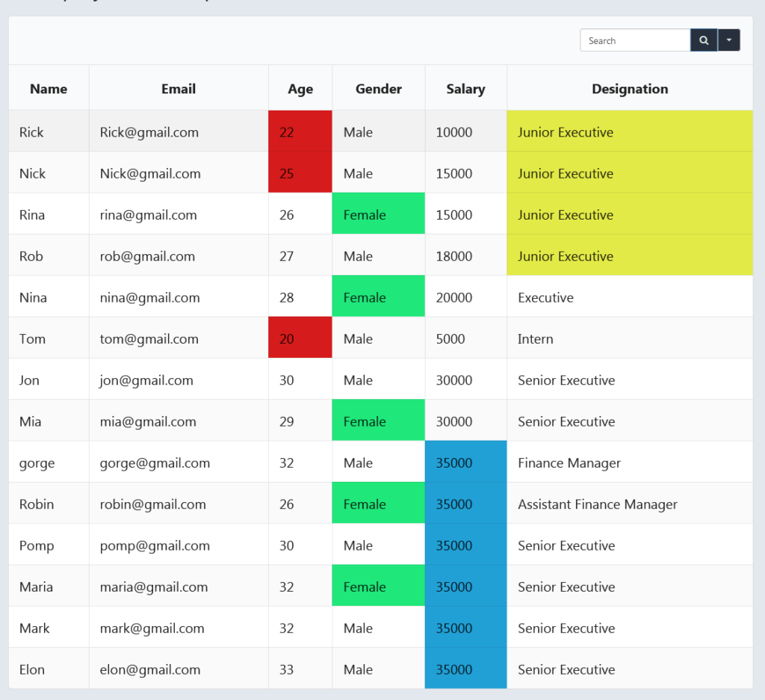This screenshot has width=765, height=700.
Task: Sort the table by the Email header
Action: coord(178,88)
